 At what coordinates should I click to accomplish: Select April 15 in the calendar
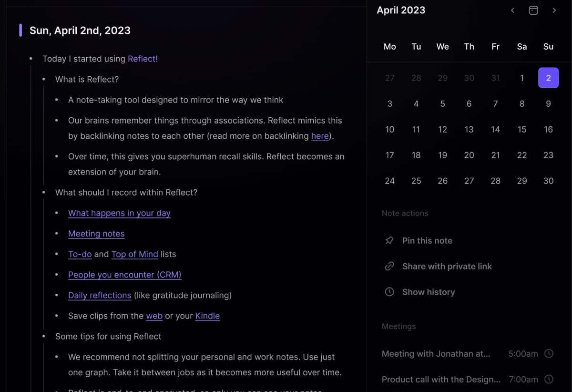click(x=522, y=129)
